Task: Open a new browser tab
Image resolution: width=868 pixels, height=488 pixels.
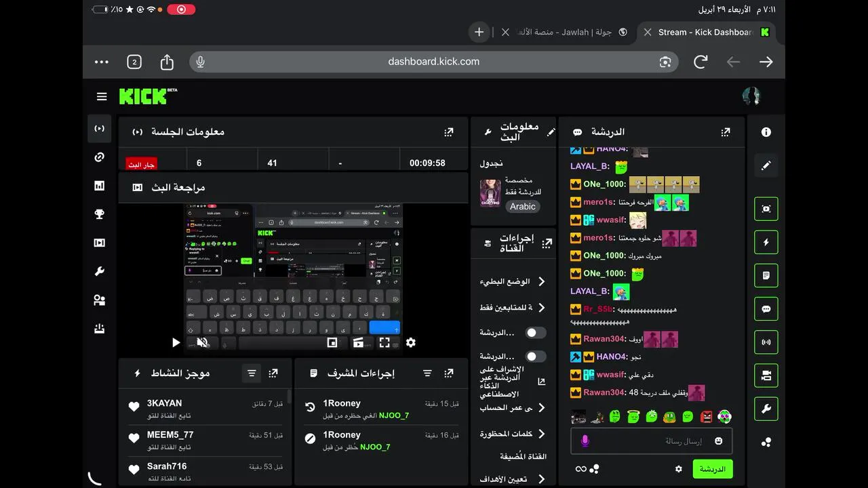Action: (479, 32)
